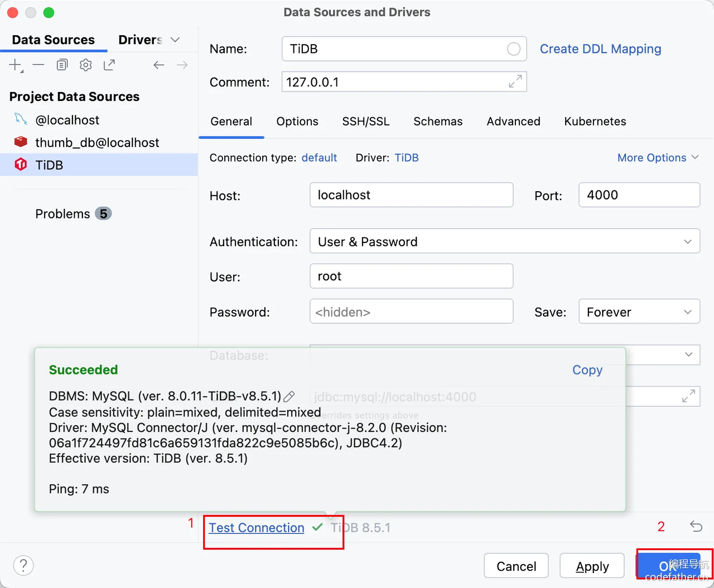Open the Database dropdown arrow

click(x=688, y=354)
